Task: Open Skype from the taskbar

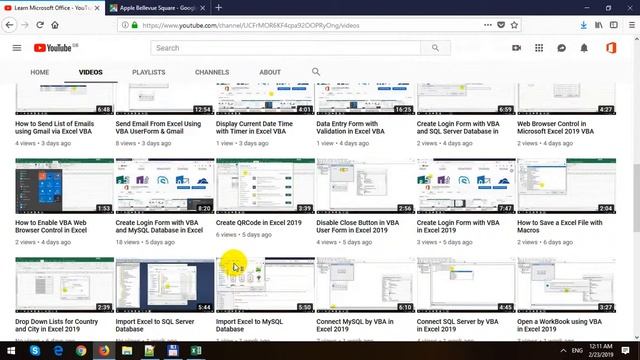Action: pyautogui.click(x=35, y=351)
